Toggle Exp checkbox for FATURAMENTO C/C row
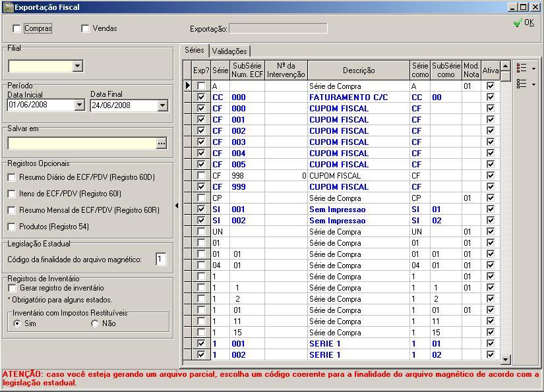 [200, 98]
